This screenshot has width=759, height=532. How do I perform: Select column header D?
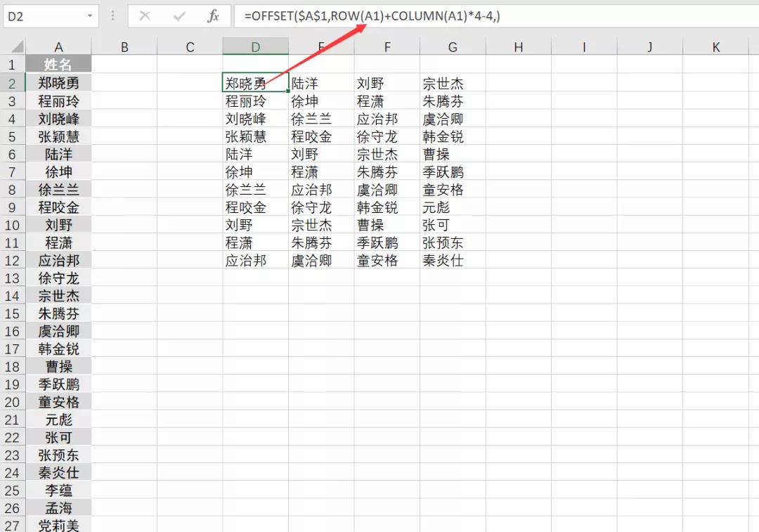click(x=255, y=46)
